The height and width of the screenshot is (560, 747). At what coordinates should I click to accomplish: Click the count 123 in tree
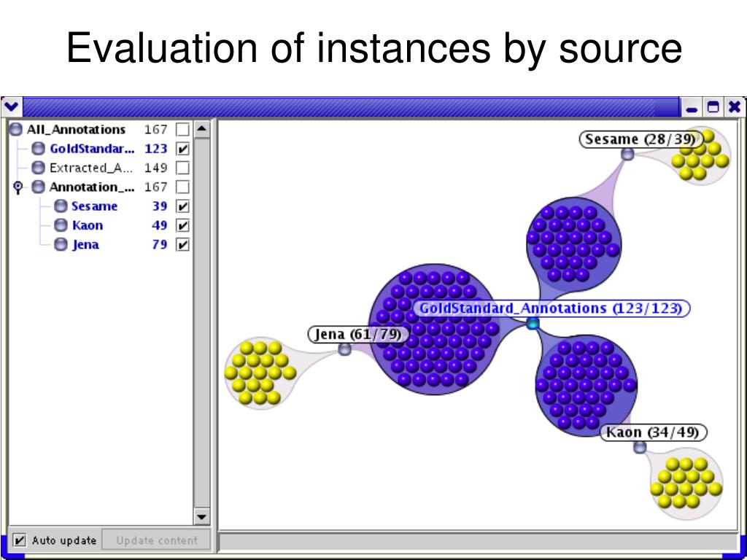(156, 149)
